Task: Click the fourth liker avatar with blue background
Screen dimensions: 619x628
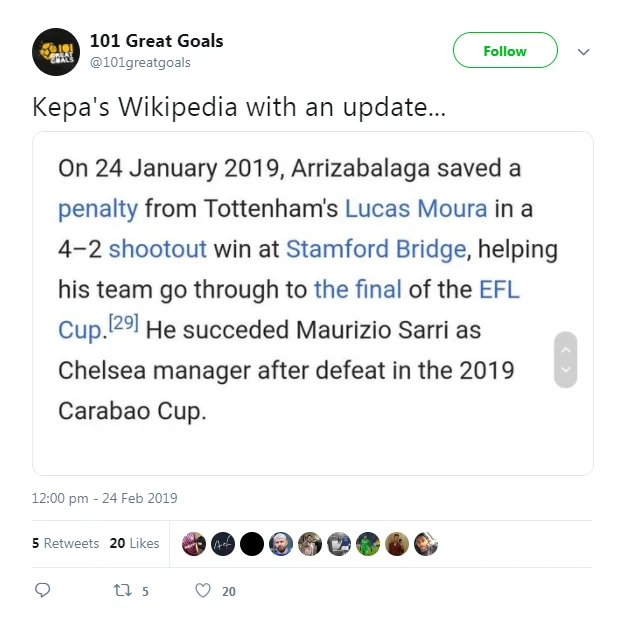Action: point(281,543)
